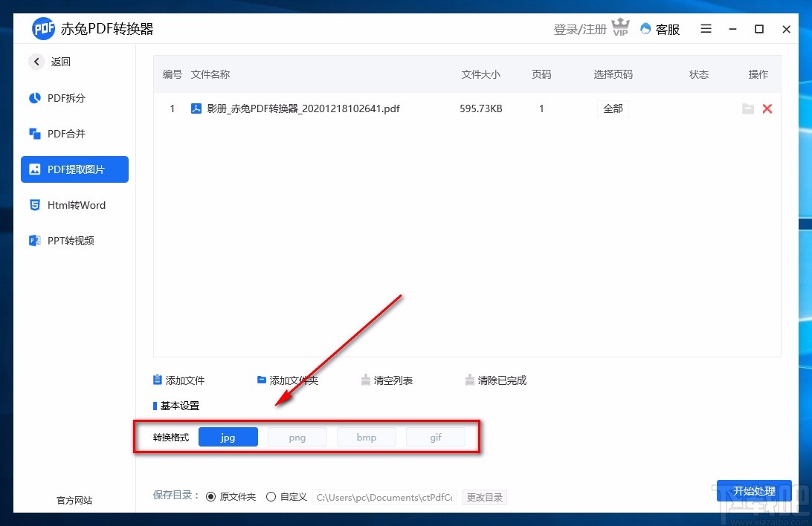The height and width of the screenshot is (526, 812).
Task: Select gif as conversion format
Action: click(x=436, y=437)
